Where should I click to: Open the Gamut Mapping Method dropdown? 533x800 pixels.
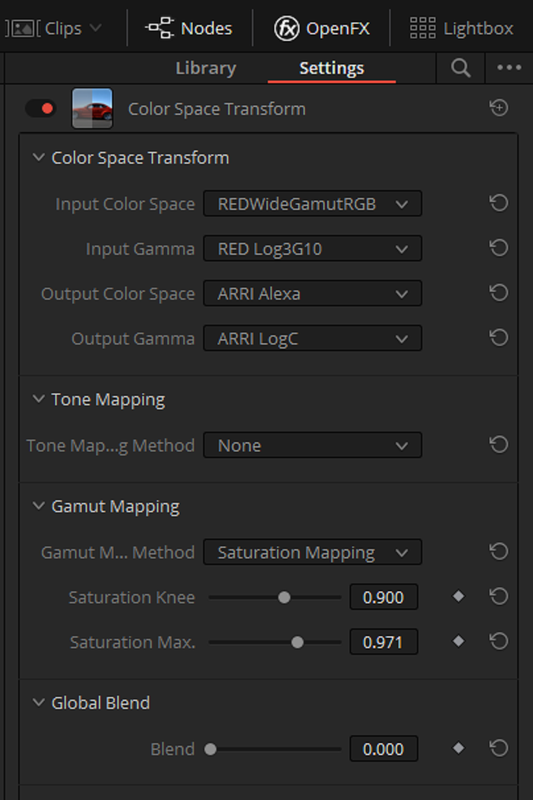(x=312, y=552)
